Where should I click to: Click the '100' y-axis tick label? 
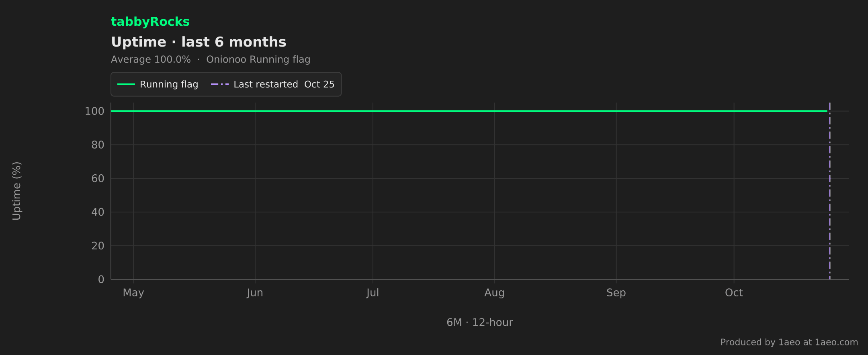pyautogui.click(x=94, y=111)
